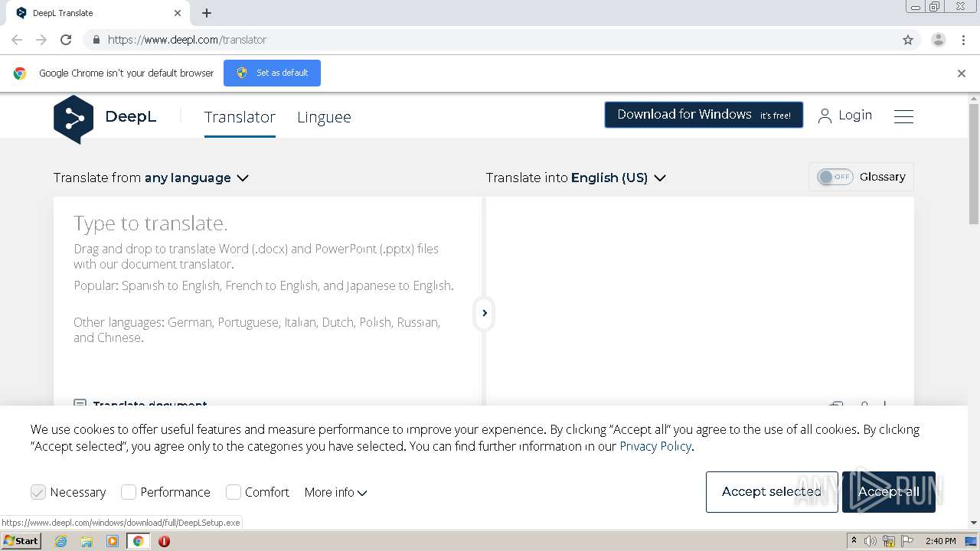
Task: Expand More info on cookies
Action: [335, 492]
